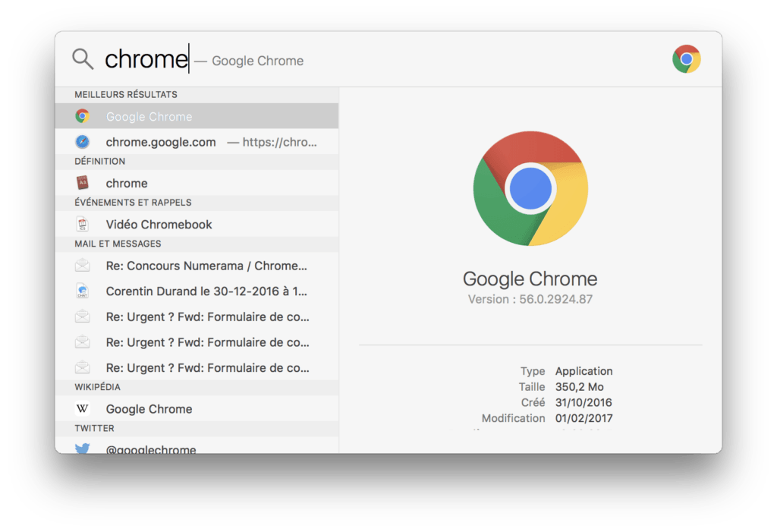Select the Wikipedia 'Google Chrome' result
This screenshot has height=532, width=777.
point(197,408)
